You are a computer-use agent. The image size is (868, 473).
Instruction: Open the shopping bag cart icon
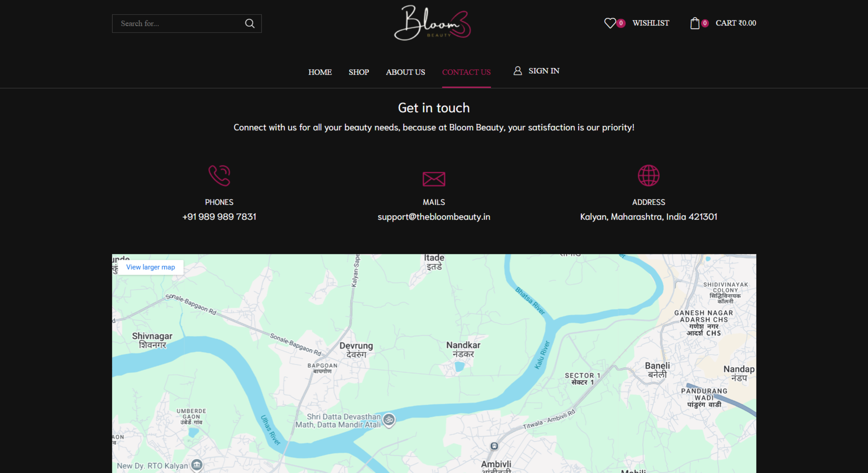[x=695, y=23]
